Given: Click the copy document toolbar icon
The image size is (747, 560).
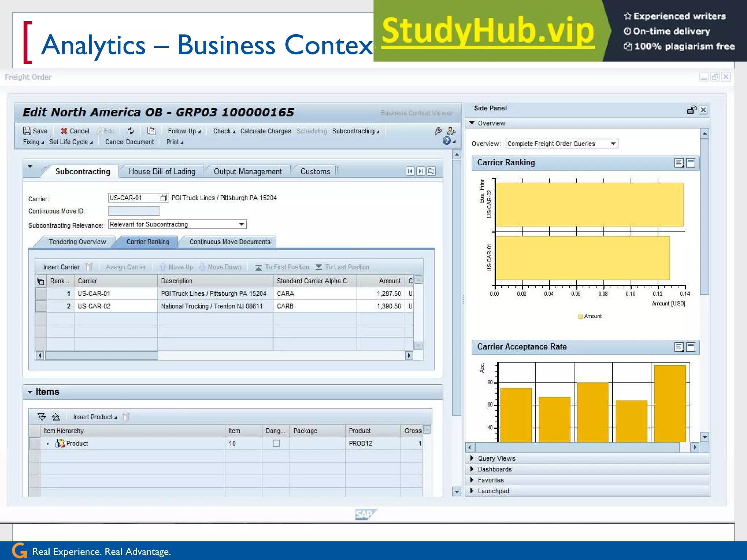Looking at the screenshot, I should click(x=151, y=131).
